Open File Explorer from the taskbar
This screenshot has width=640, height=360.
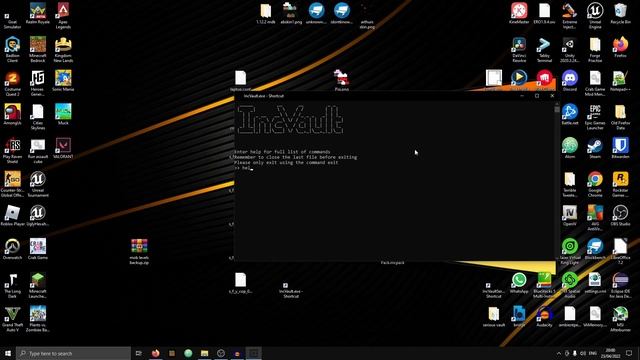[x=204, y=353]
